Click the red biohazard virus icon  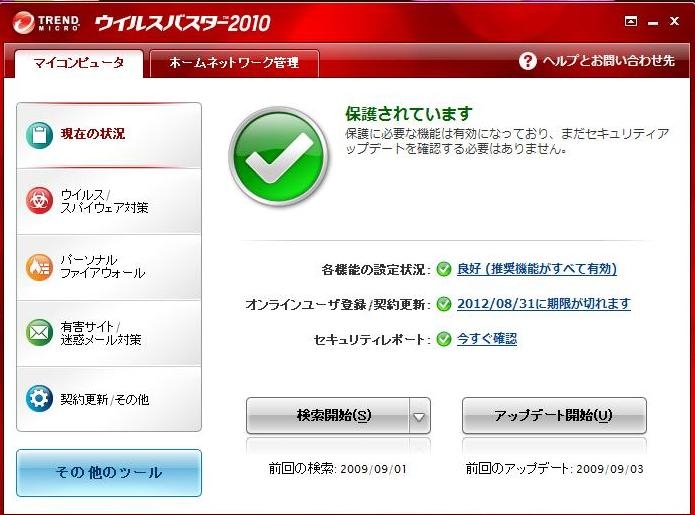tap(39, 200)
